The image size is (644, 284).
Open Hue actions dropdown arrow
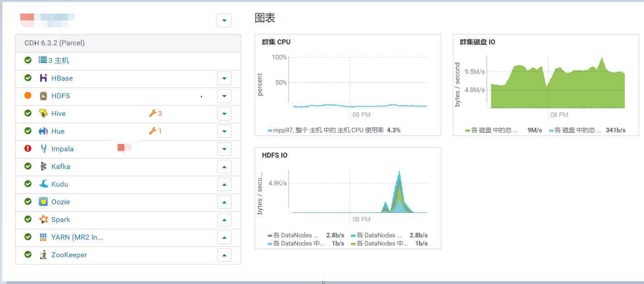tap(224, 131)
